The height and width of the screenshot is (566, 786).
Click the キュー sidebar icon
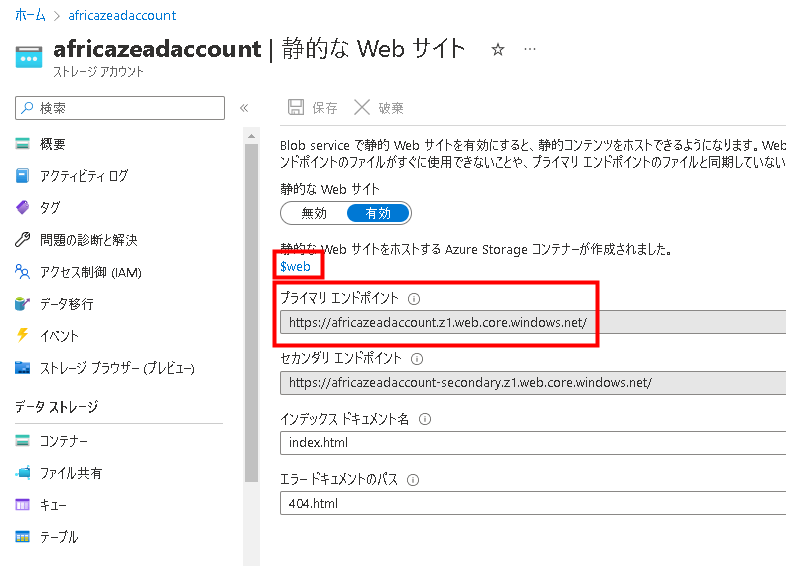click(23, 505)
